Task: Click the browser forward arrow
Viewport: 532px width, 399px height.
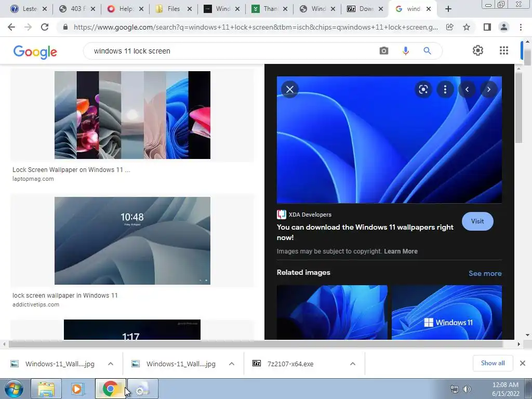Action: pos(28,27)
